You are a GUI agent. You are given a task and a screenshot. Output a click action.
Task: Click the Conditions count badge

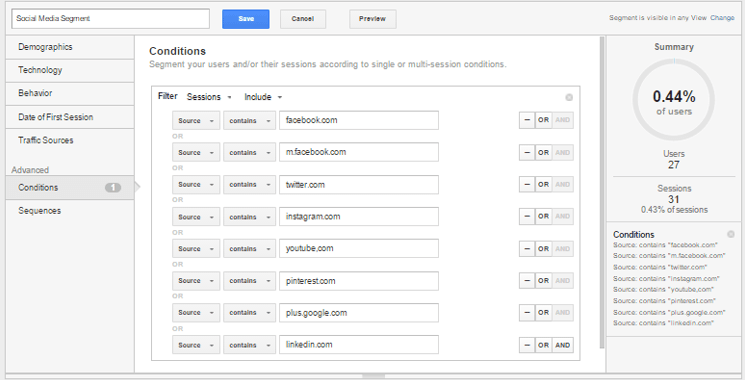(x=113, y=188)
